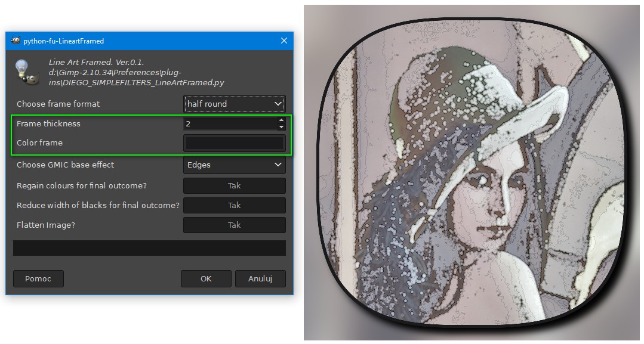
Task: Open the Color frame swatch picker
Action: (x=234, y=143)
